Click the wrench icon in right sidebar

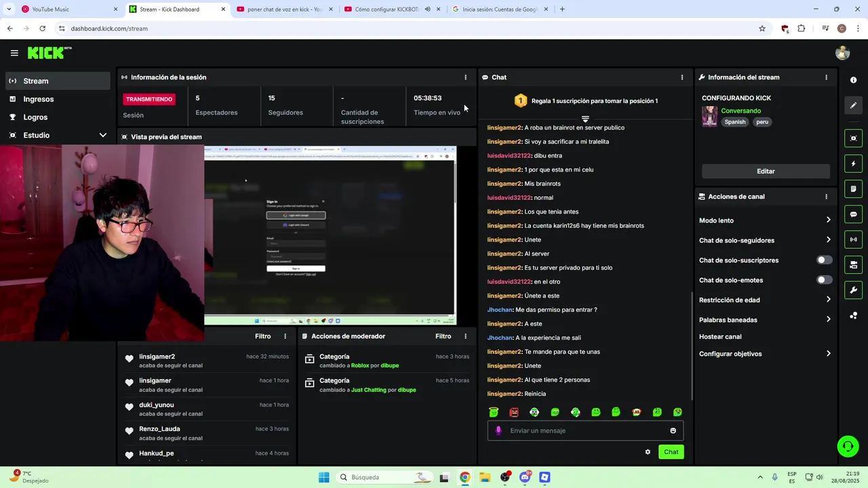coord(853,290)
